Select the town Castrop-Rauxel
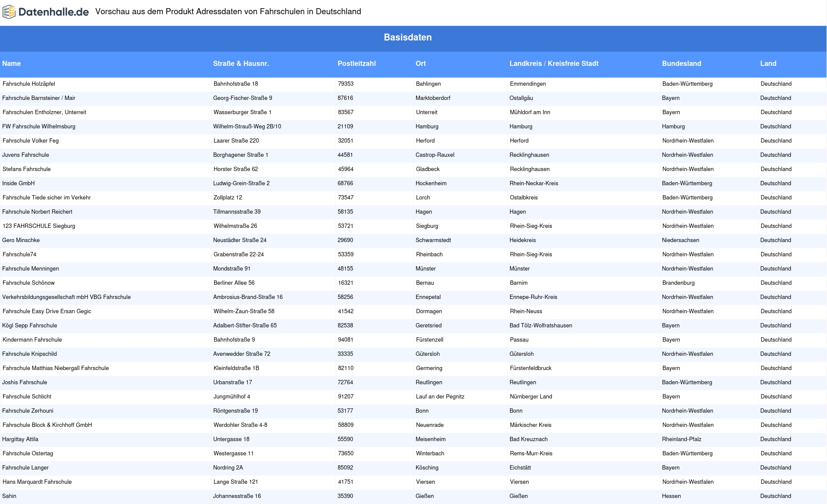Image resolution: width=827 pixels, height=504 pixels. pyautogui.click(x=435, y=155)
